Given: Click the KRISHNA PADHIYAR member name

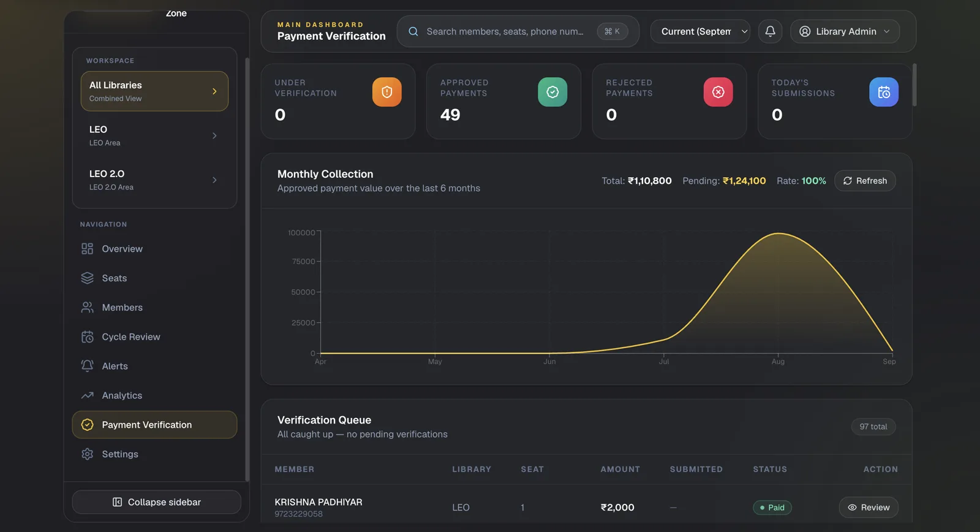Looking at the screenshot, I should click(x=318, y=502).
